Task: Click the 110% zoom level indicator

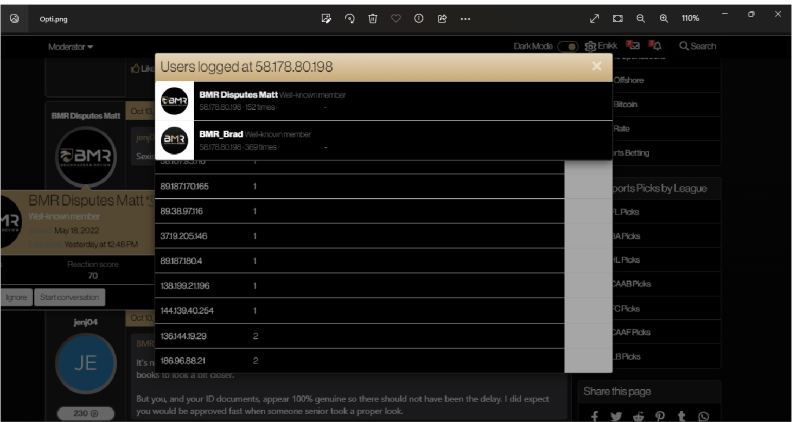Action: tap(690, 19)
